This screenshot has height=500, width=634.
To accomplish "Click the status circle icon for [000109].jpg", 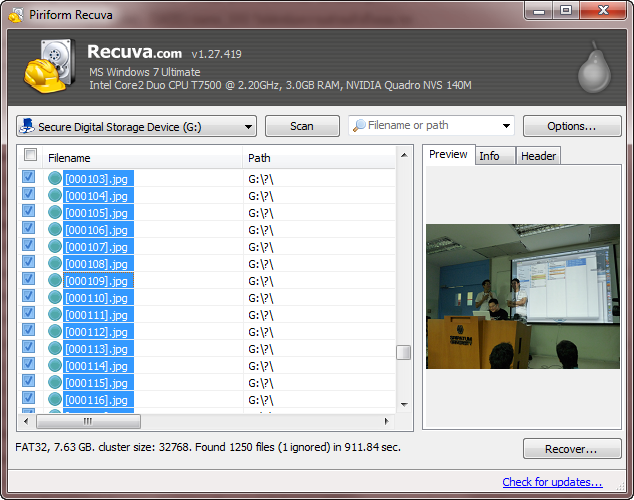I will [x=55, y=280].
